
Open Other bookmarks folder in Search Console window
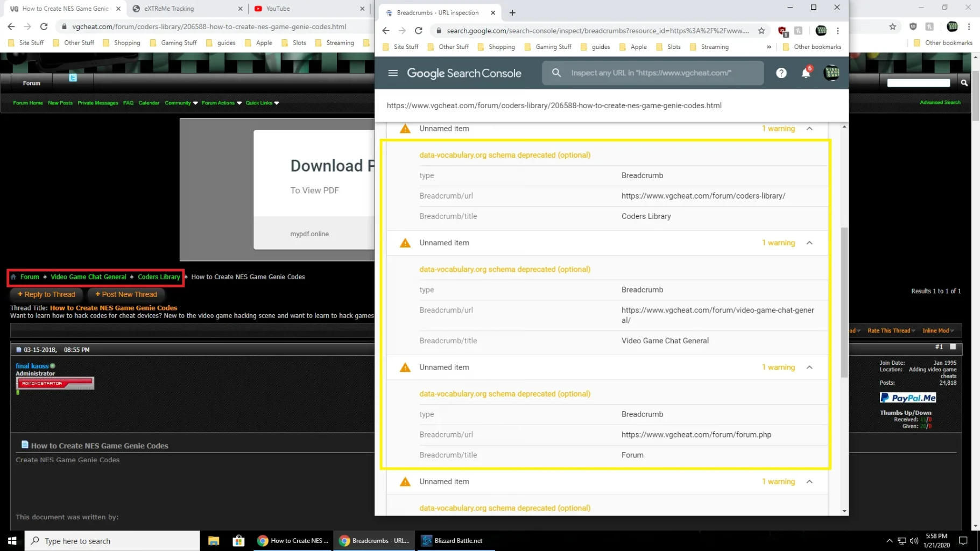(812, 47)
